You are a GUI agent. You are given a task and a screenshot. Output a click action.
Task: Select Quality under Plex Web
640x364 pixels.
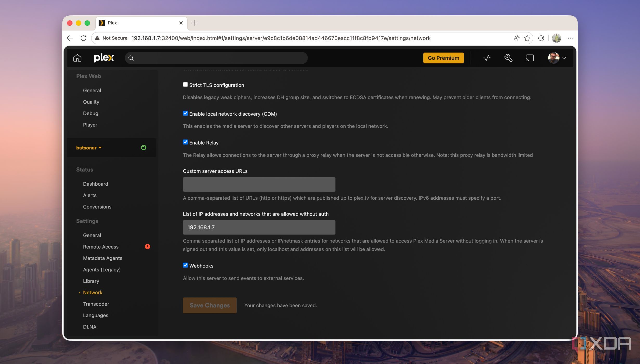[91, 102]
